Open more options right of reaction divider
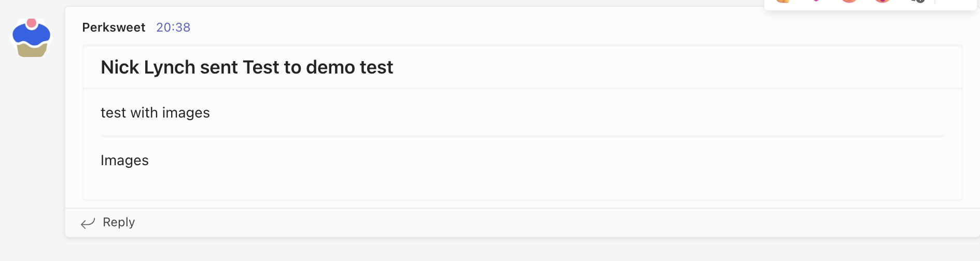980x261 pixels. pyautogui.click(x=956, y=2)
